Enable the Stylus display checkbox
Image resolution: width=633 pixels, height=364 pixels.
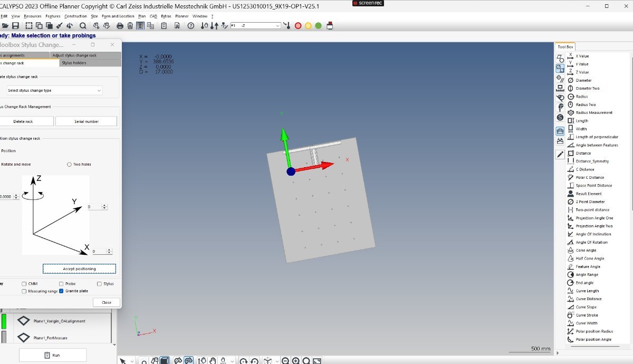tap(99, 284)
